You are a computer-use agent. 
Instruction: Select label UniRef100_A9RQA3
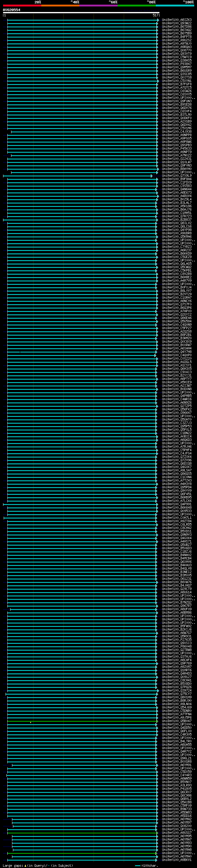(x=177, y=47)
